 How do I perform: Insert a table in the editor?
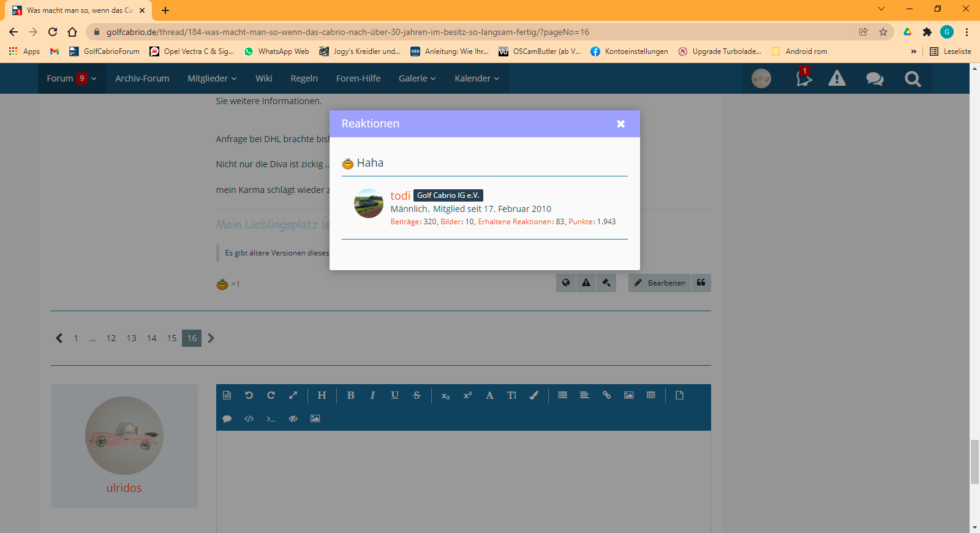coord(650,396)
